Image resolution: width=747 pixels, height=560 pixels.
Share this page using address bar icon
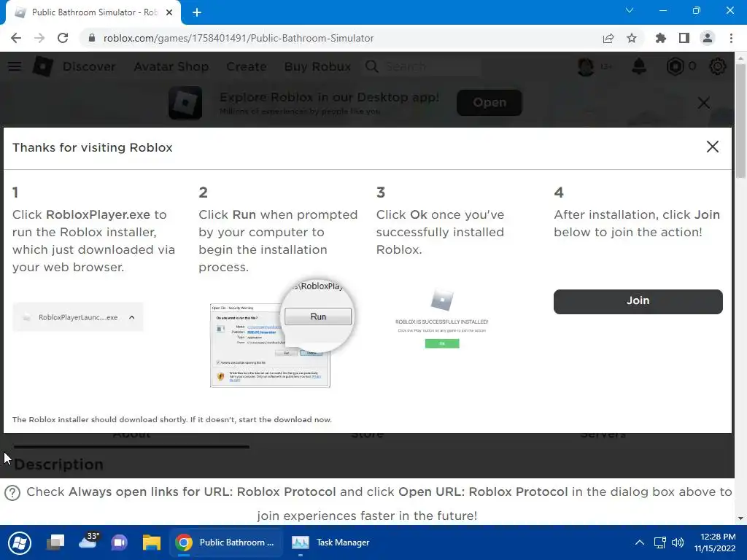(x=608, y=38)
